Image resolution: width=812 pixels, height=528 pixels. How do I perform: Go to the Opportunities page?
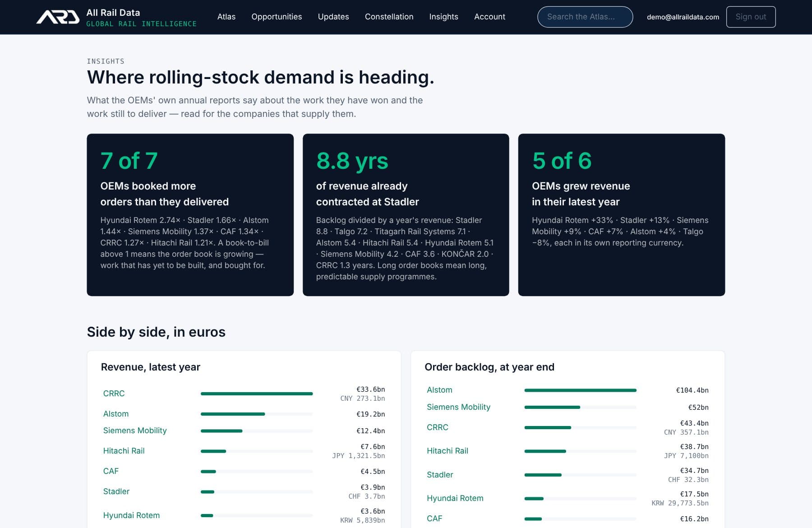pyautogui.click(x=277, y=17)
